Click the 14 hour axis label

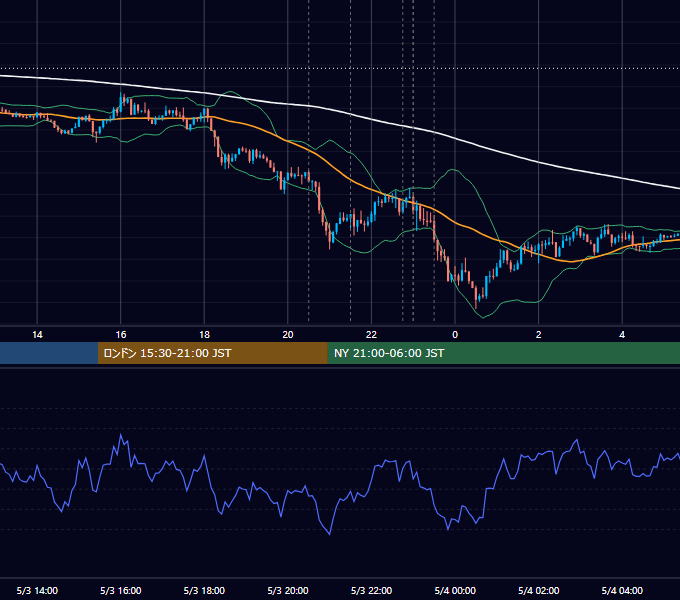(x=37, y=335)
